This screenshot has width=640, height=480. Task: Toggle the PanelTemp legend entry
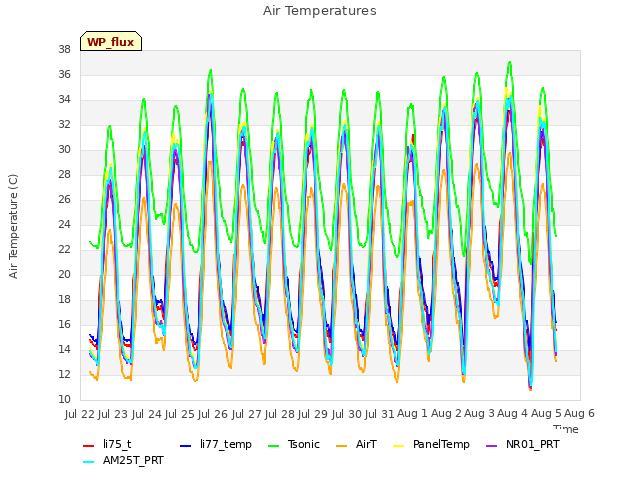click(431, 444)
